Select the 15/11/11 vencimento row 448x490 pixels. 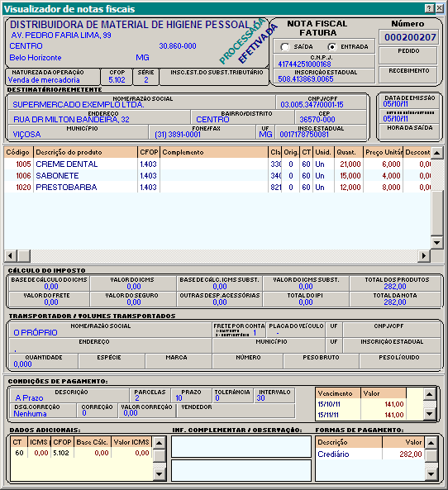360,415
